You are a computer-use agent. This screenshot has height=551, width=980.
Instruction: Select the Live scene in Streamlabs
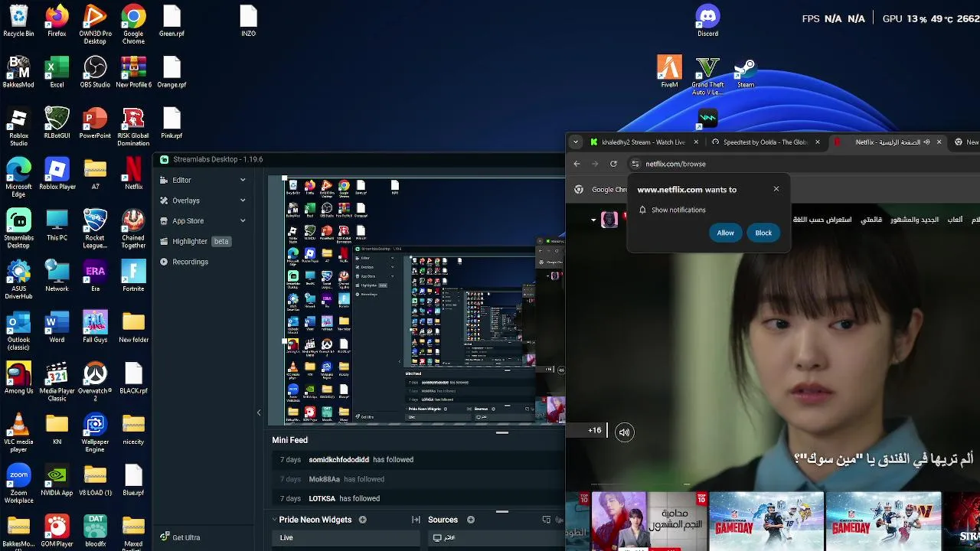click(x=346, y=538)
